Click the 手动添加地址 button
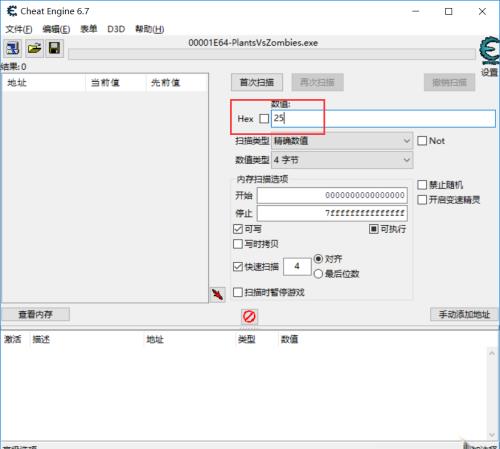This screenshot has width=500, height=449. (x=464, y=314)
